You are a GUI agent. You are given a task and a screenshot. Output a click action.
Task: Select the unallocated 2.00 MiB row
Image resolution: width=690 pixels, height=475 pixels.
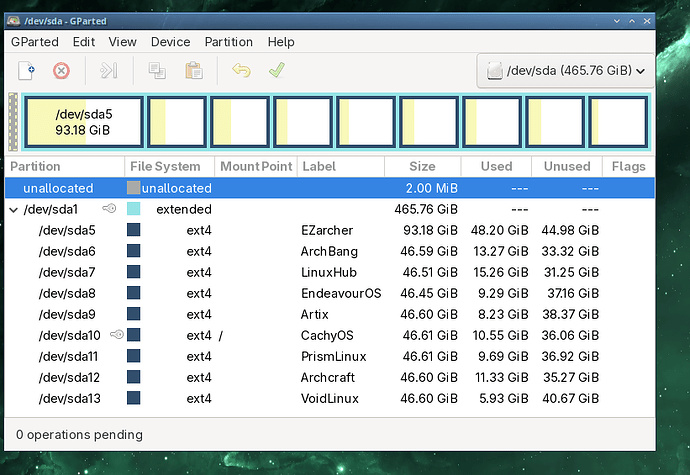(330, 188)
